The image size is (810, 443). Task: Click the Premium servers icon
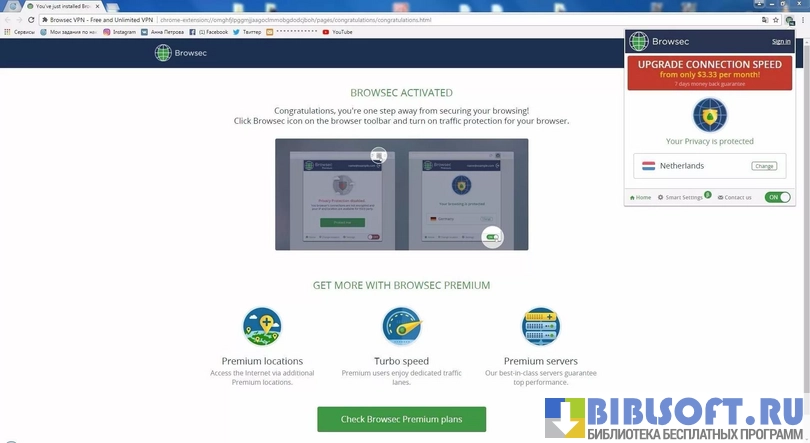pyautogui.click(x=540, y=327)
